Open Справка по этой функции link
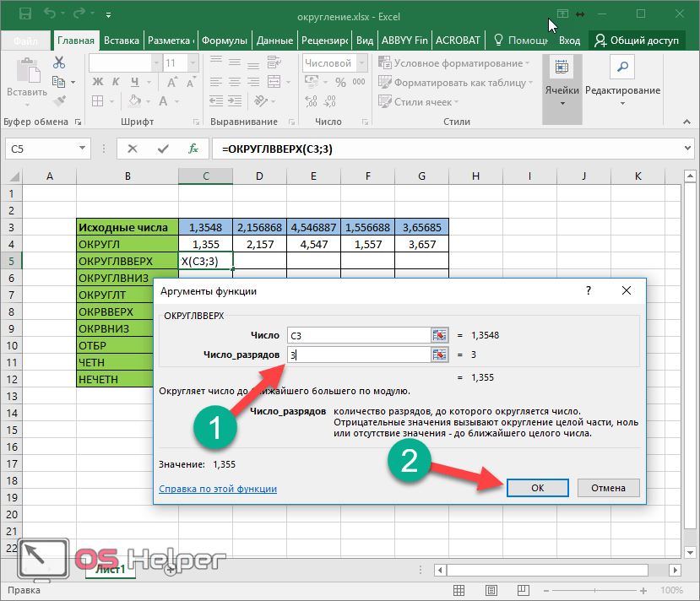This screenshot has height=601, width=700. [218, 489]
